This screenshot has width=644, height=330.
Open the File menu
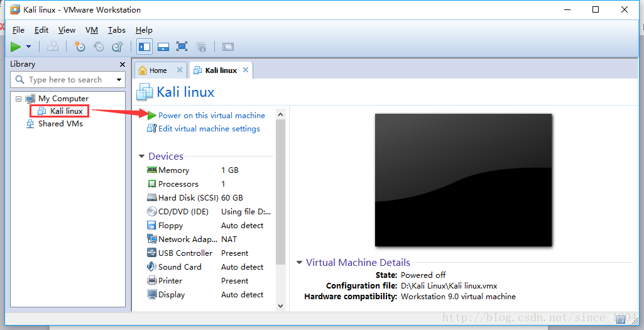18,30
